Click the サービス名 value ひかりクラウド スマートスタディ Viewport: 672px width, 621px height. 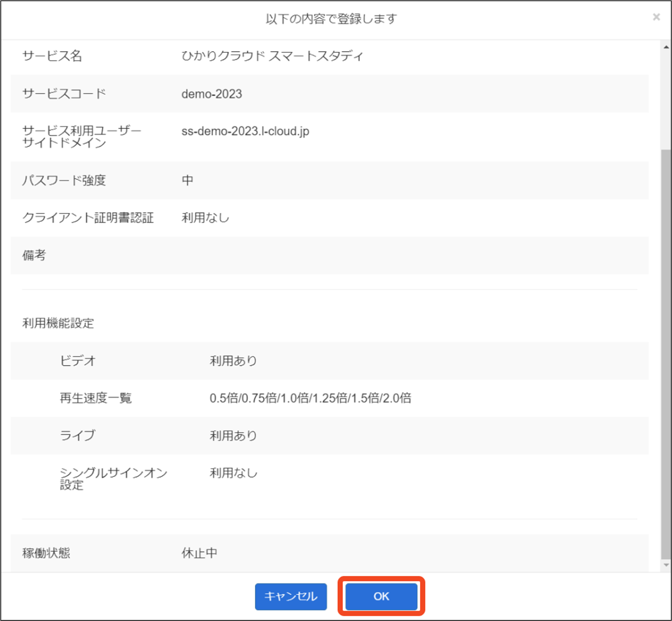(272, 56)
